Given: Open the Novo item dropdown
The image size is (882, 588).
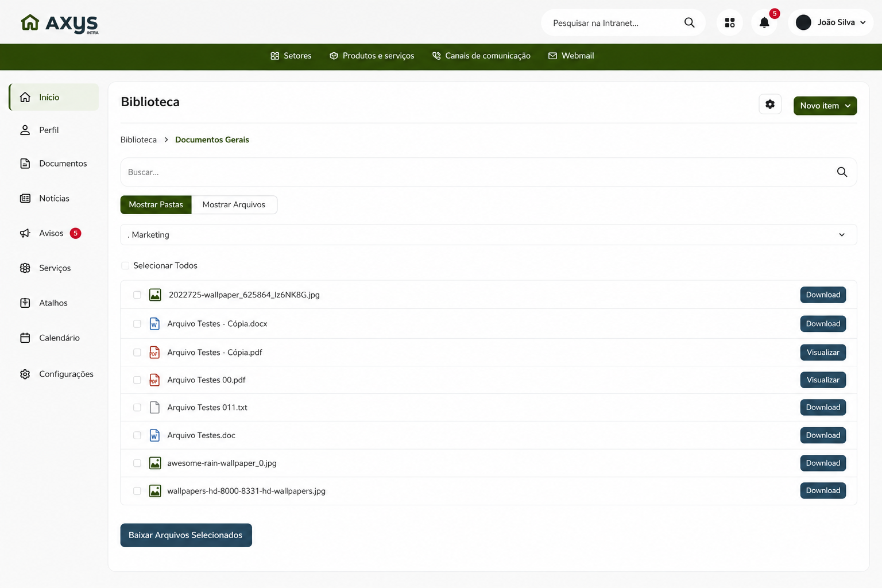Looking at the screenshot, I should (x=825, y=106).
